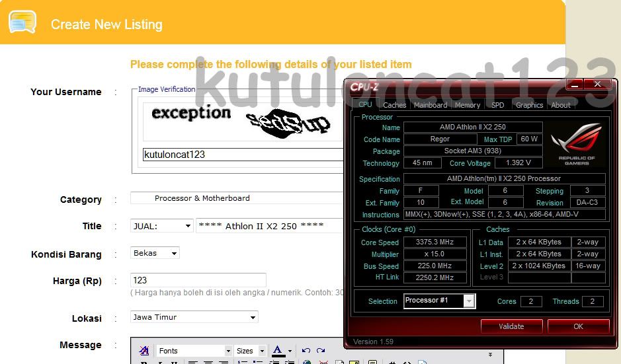Click the HT Link value 2250.2 MHz
The height and width of the screenshot is (364, 621).
point(435,277)
